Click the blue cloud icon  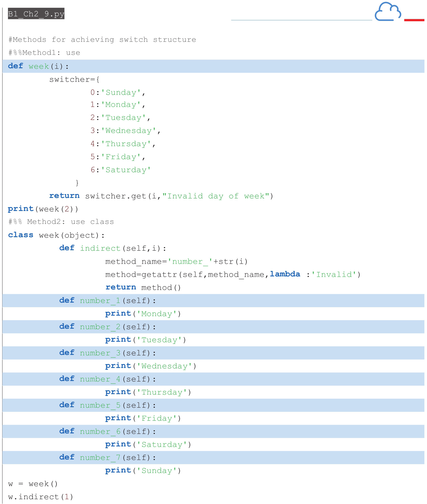[388, 12]
